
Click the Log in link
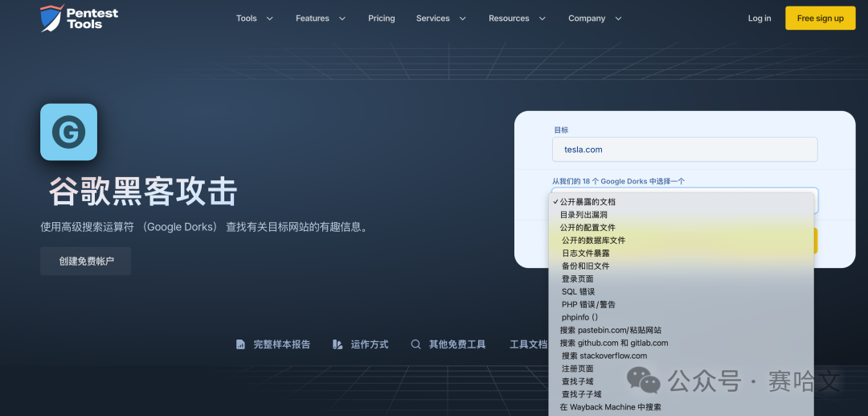point(759,19)
